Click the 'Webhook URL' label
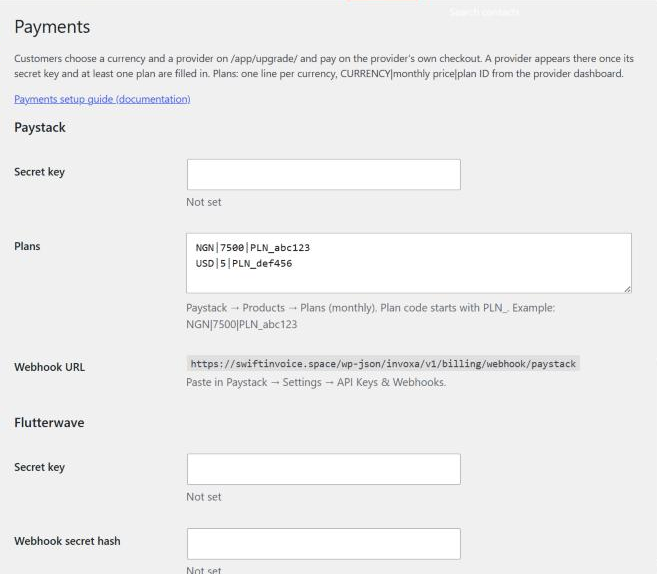The image size is (657, 574). 49,367
